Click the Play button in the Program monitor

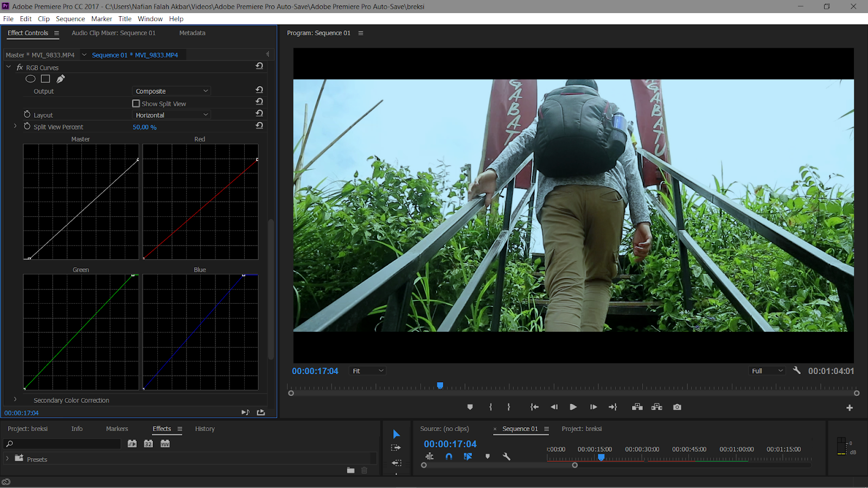(573, 407)
